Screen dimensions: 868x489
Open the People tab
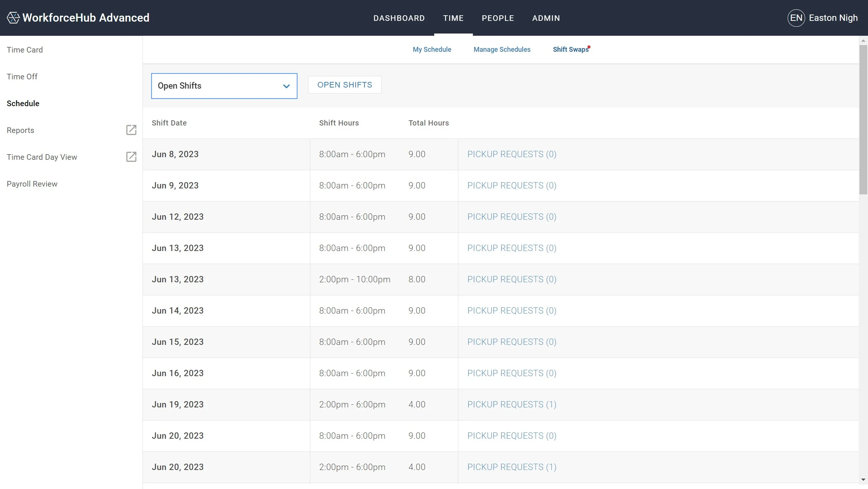tap(498, 18)
